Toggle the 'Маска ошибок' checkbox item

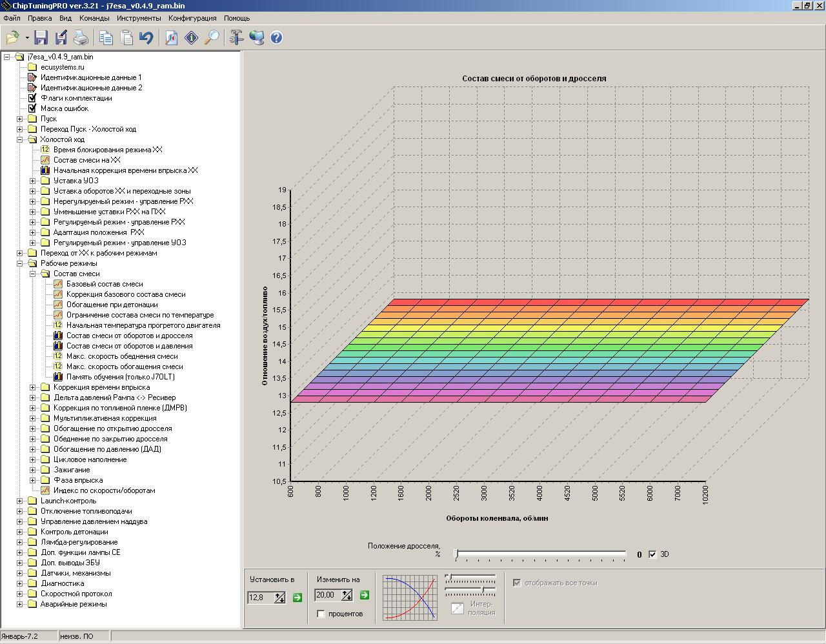pos(32,108)
